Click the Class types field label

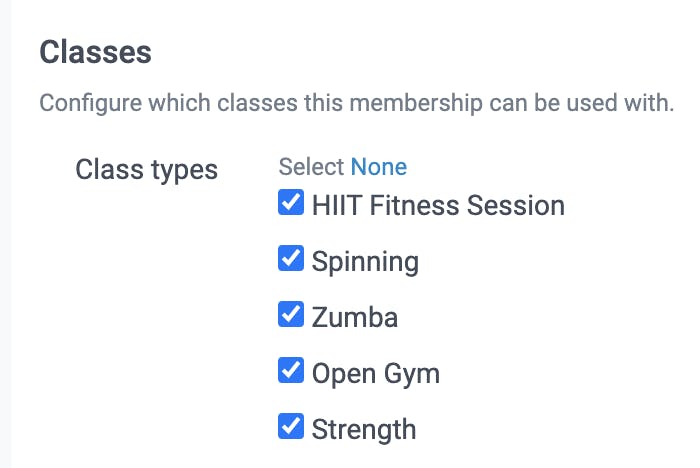click(x=146, y=169)
